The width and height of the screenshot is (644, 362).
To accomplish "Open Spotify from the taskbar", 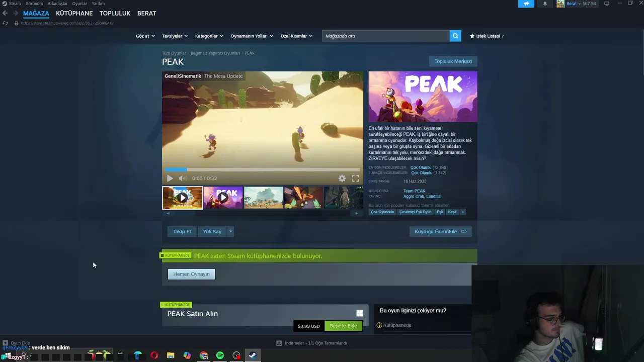I will 220,355.
